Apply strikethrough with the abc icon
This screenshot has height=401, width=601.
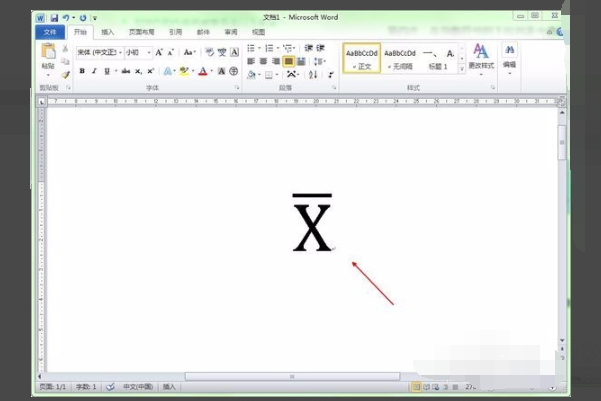pos(126,71)
